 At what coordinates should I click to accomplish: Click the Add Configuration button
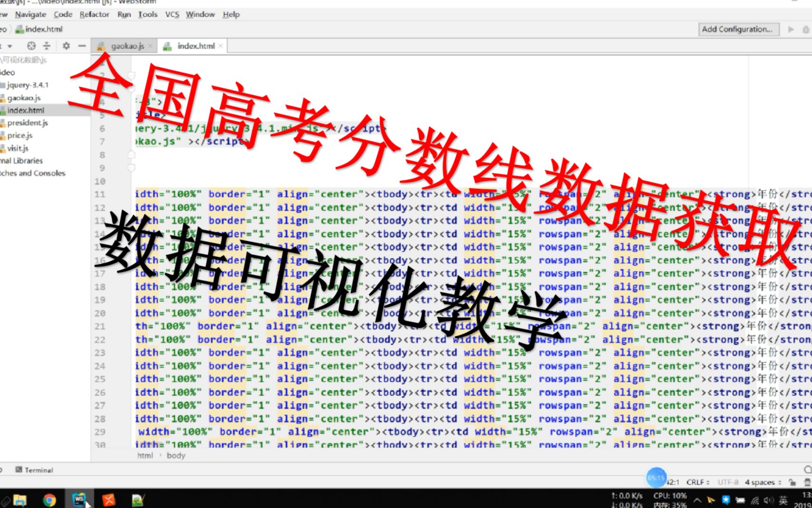click(x=738, y=29)
